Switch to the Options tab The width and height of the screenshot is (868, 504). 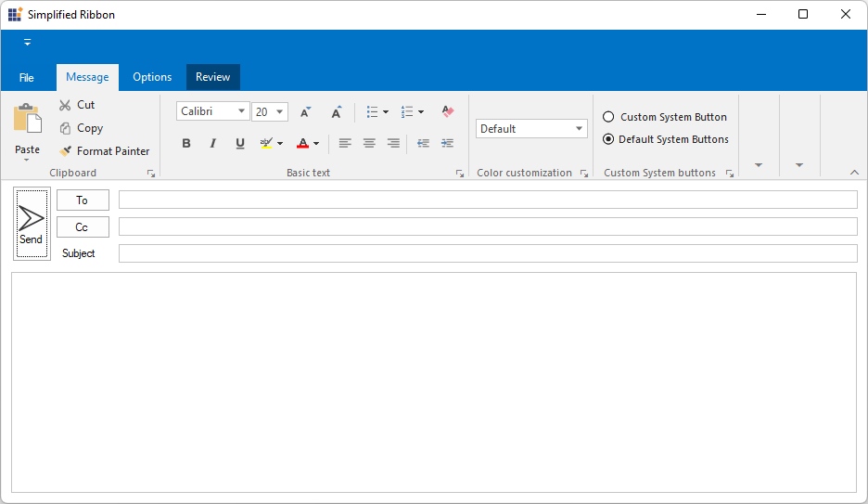point(152,77)
